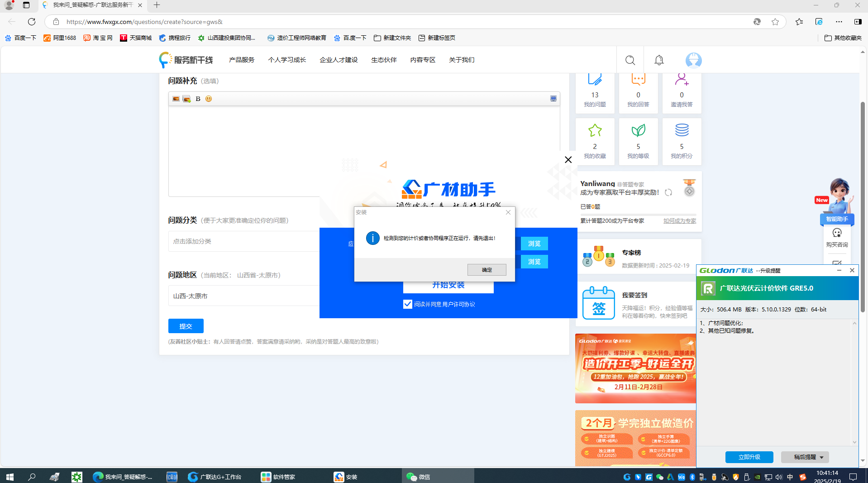Click the 购买咨询 headset icon
This screenshot has width=868, height=483.
coord(837,233)
